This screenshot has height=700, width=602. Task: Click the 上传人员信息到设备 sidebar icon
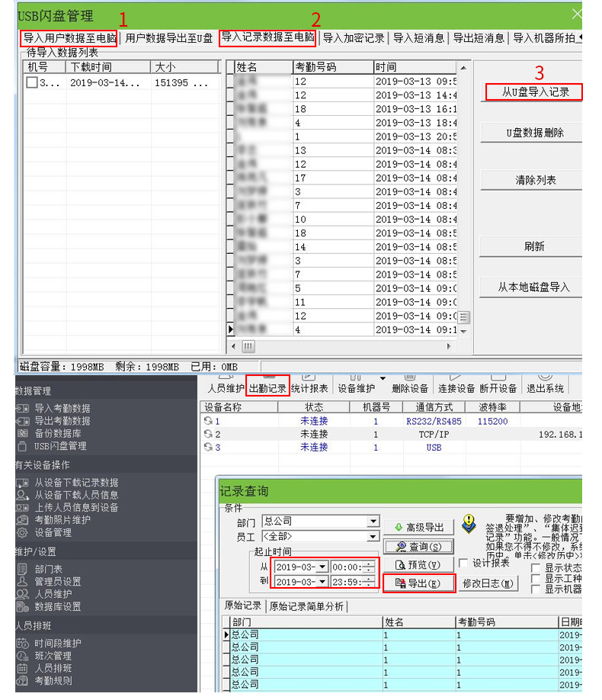(x=22, y=508)
